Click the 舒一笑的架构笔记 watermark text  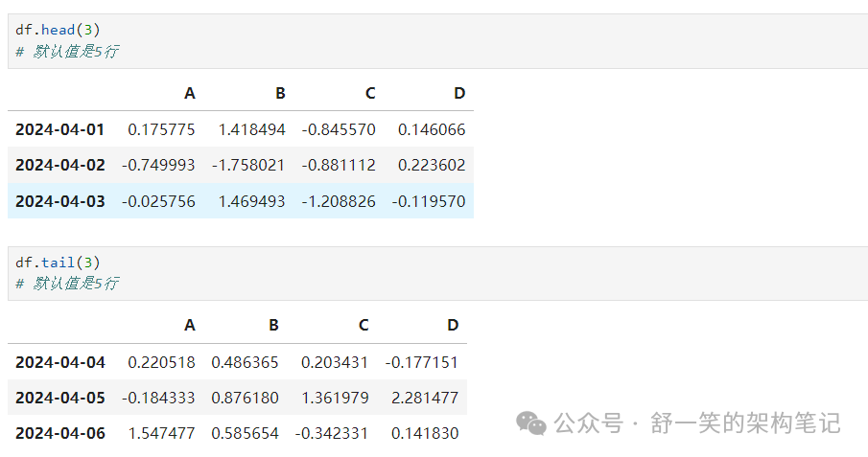(x=745, y=423)
